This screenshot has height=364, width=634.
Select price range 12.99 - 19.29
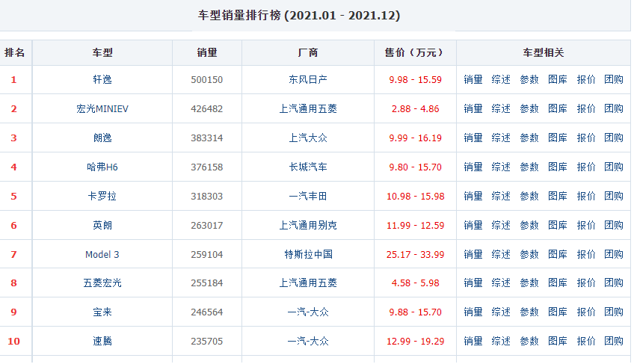click(x=415, y=341)
